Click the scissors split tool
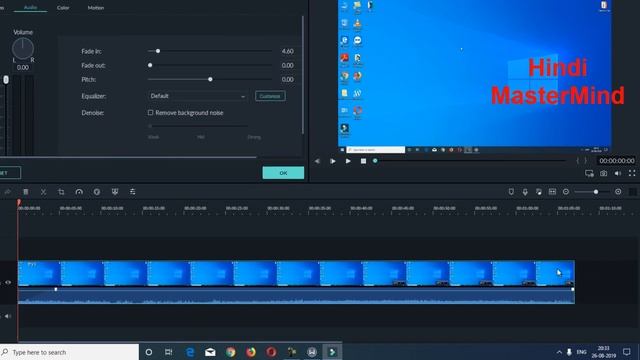 43,192
